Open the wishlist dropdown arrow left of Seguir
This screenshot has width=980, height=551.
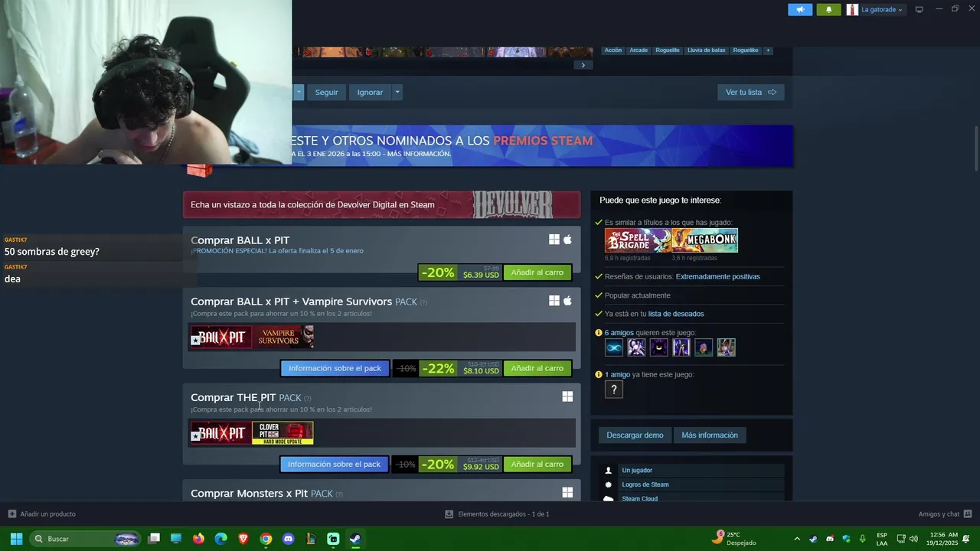coord(299,92)
